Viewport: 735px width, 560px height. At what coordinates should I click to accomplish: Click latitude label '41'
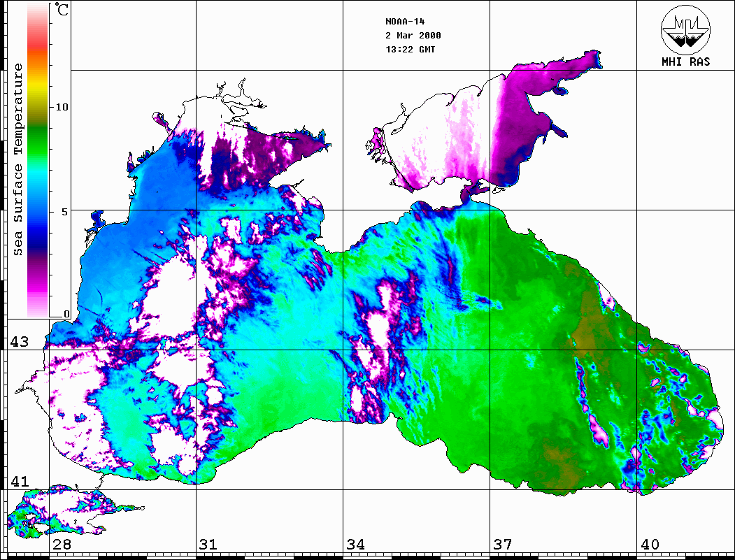20,482
